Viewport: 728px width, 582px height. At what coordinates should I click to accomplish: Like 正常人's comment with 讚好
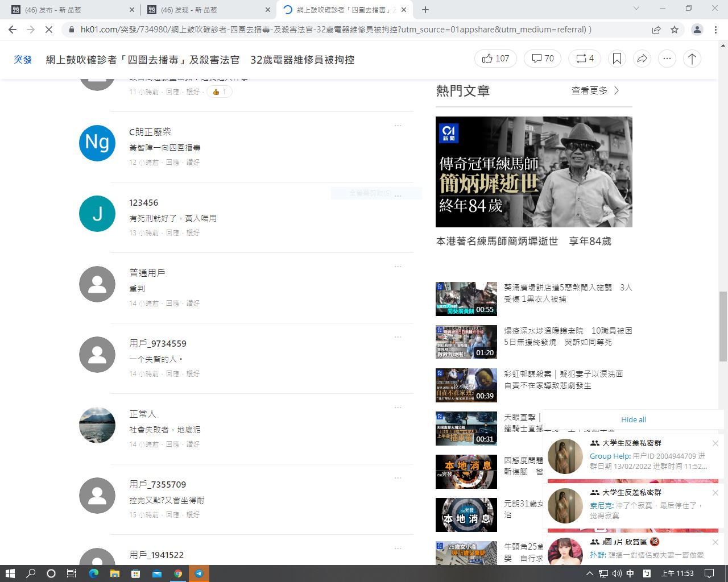click(193, 444)
